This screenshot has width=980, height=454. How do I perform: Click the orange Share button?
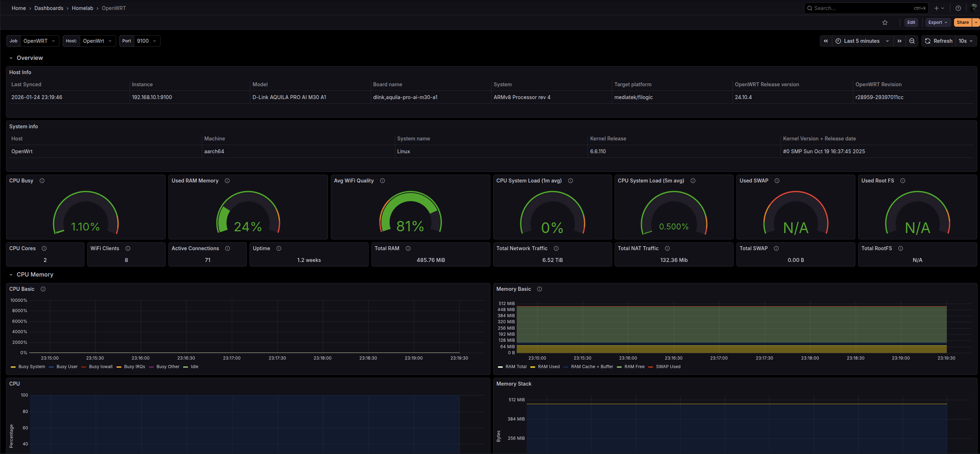click(x=962, y=22)
